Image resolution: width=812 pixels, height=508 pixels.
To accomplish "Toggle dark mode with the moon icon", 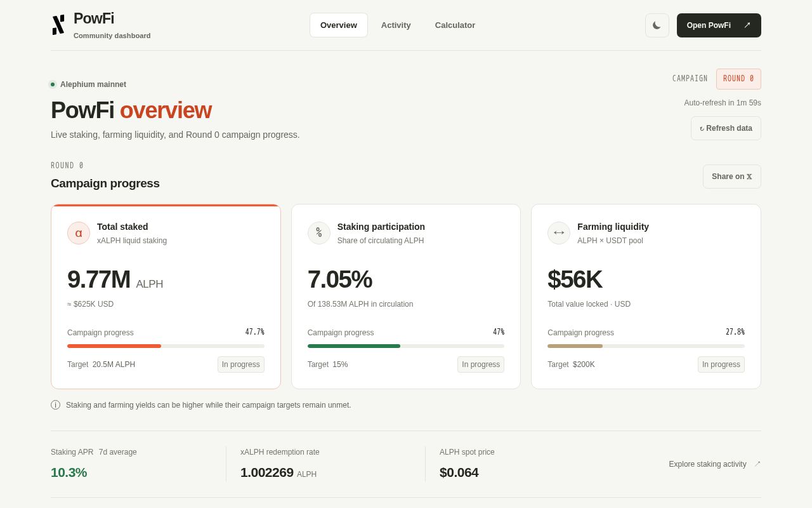I will pyautogui.click(x=657, y=25).
